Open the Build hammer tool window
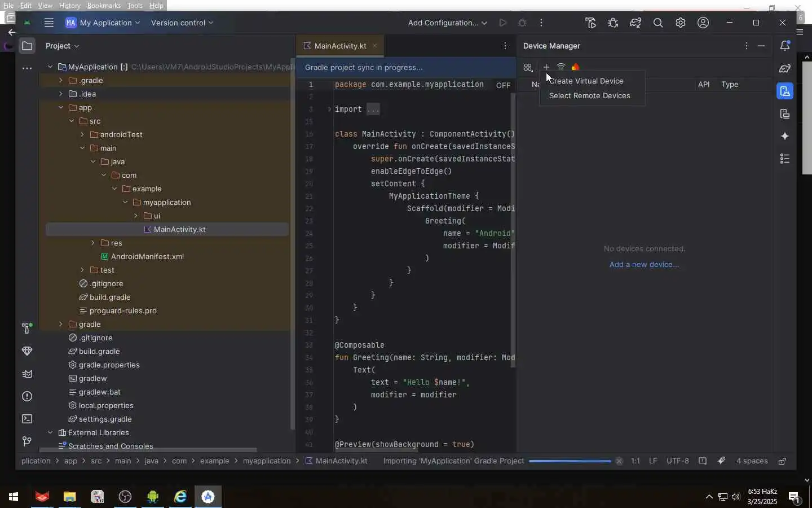 pyautogui.click(x=27, y=329)
